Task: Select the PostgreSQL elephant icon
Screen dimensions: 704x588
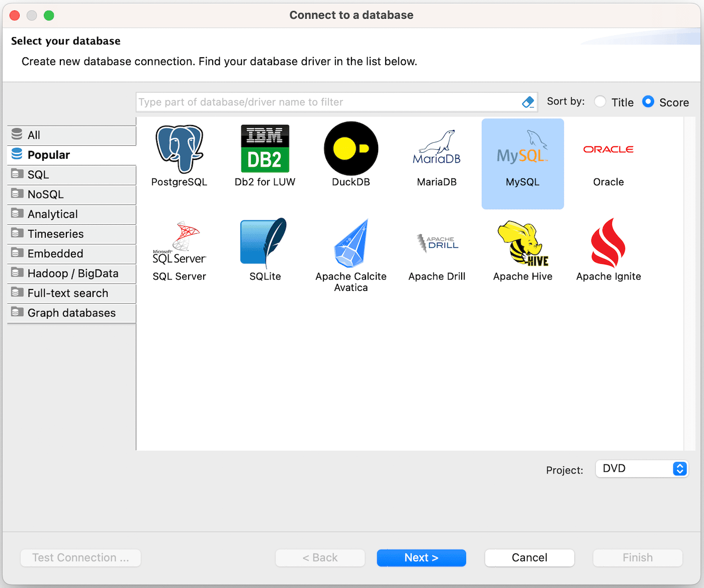Action: [x=179, y=150]
